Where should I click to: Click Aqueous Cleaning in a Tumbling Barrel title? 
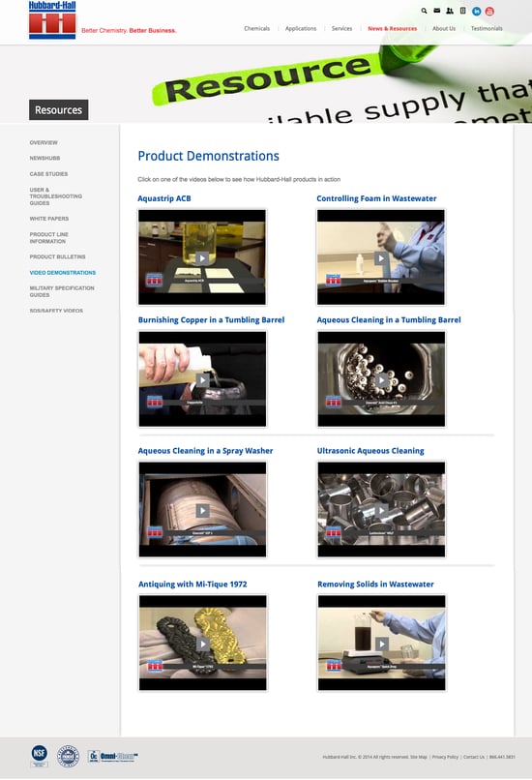tap(389, 320)
